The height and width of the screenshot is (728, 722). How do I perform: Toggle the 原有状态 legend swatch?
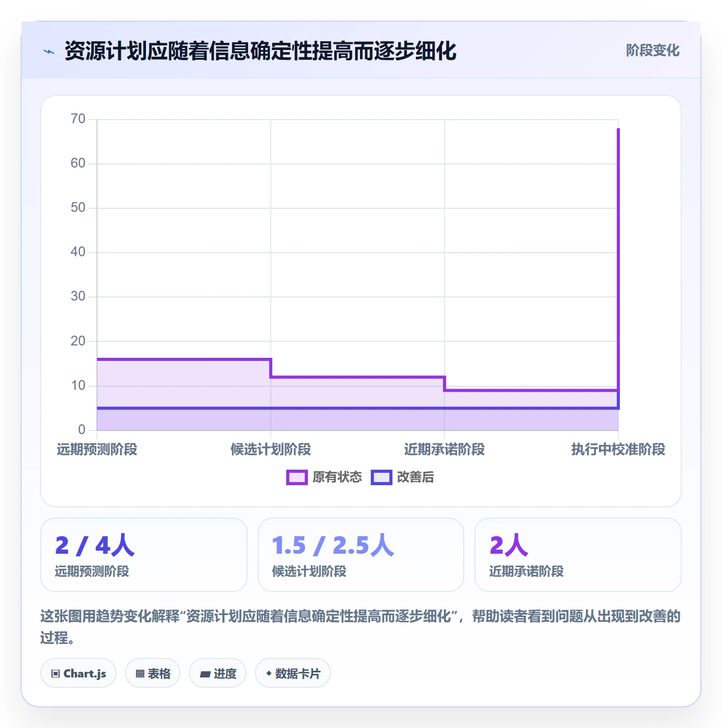(x=297, y=477)
